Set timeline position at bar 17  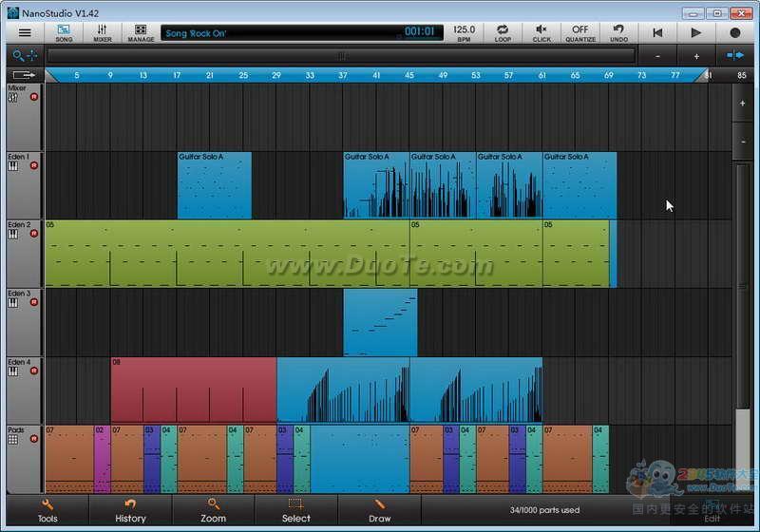(177, 75)
